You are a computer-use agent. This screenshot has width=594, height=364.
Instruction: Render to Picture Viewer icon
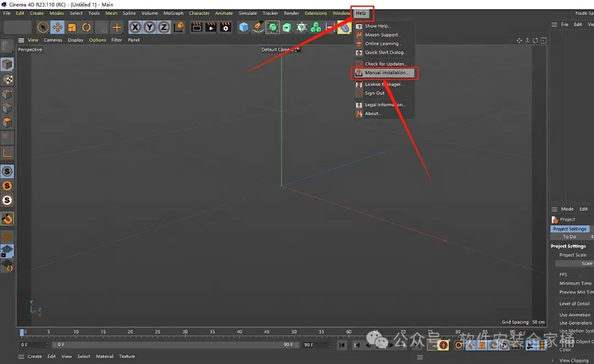pyautogui.click(x=211, y=27)
